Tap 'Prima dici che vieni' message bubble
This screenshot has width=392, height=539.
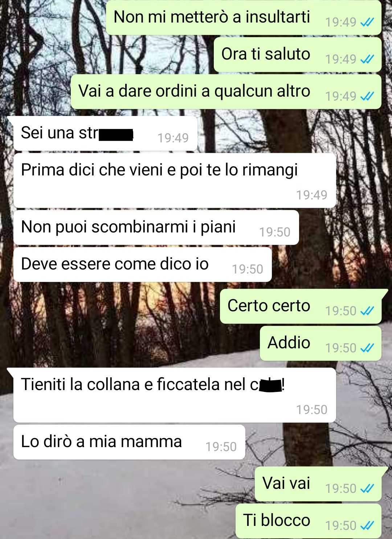[175, 180]
